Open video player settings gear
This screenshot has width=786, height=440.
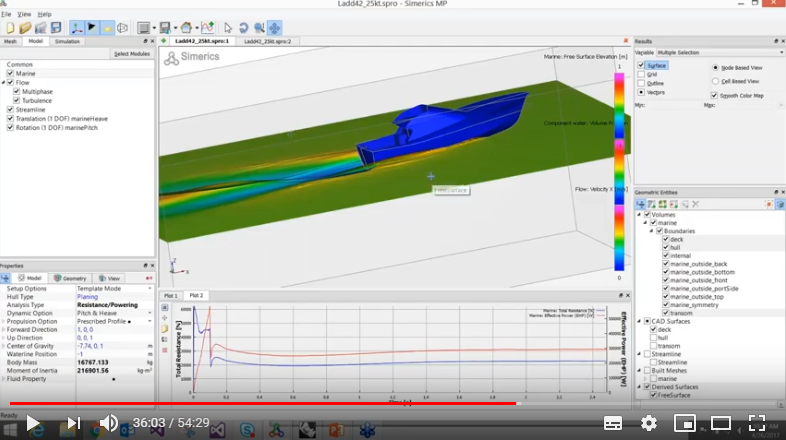[649, 423]
